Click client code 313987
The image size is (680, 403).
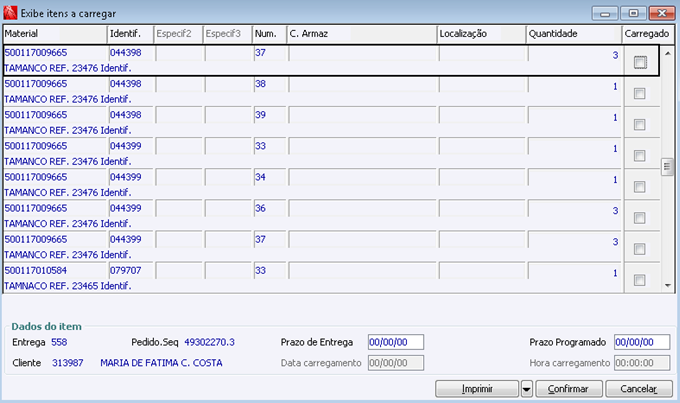pyautogui.click(x=68, y=363)
